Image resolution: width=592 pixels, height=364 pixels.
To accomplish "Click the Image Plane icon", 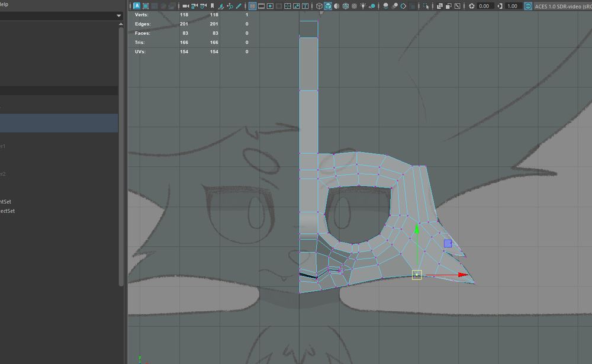I will pyautogui.click(x=221, y=6).
